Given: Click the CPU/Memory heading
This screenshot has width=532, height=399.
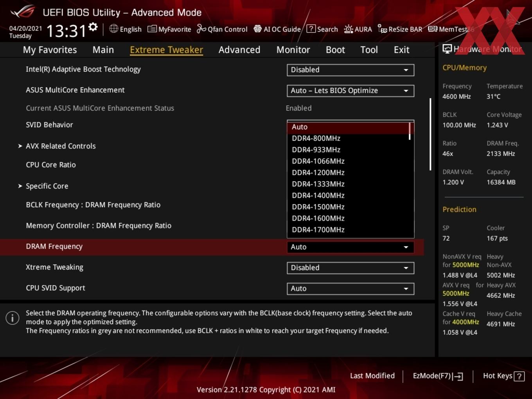Looking at the screenshot, I should click(x=464, y=68).
